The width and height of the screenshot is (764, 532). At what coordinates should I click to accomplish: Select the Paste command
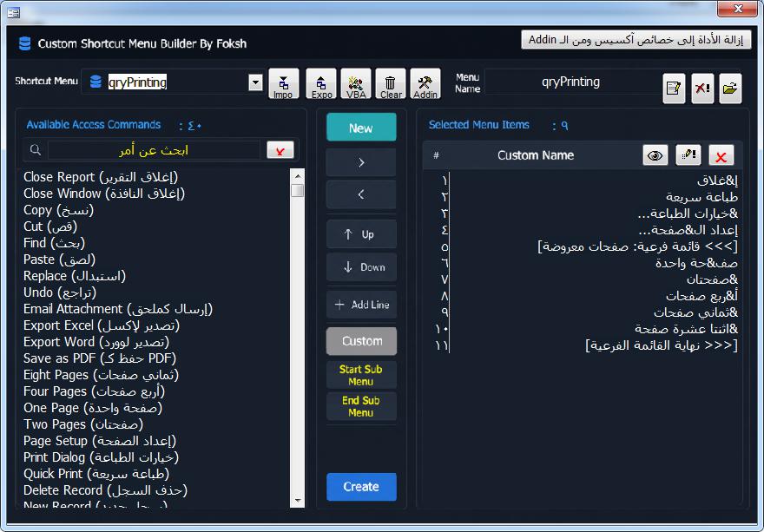click(x=154, y=259)
